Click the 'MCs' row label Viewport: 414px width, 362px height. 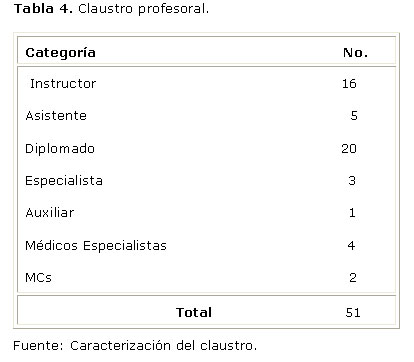point(38,278)
